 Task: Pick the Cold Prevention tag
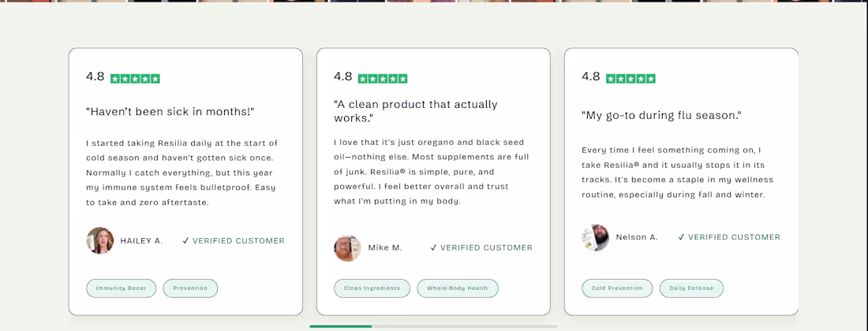(x=617, y=288)
